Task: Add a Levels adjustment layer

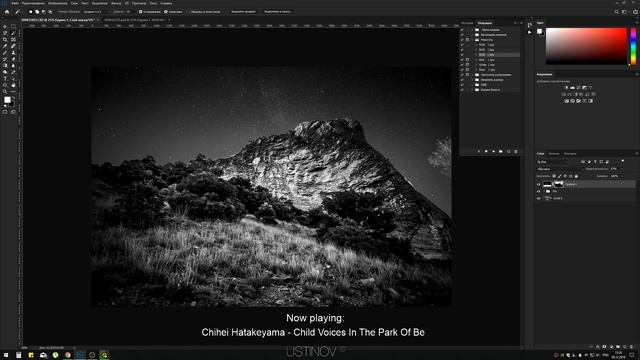Action: coord(572,87)
